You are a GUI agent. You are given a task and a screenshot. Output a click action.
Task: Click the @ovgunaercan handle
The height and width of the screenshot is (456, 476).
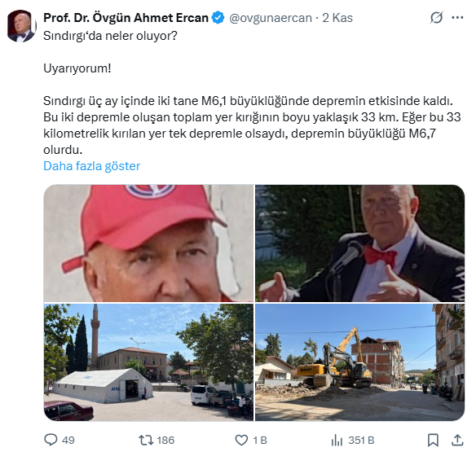pos(271,18)
